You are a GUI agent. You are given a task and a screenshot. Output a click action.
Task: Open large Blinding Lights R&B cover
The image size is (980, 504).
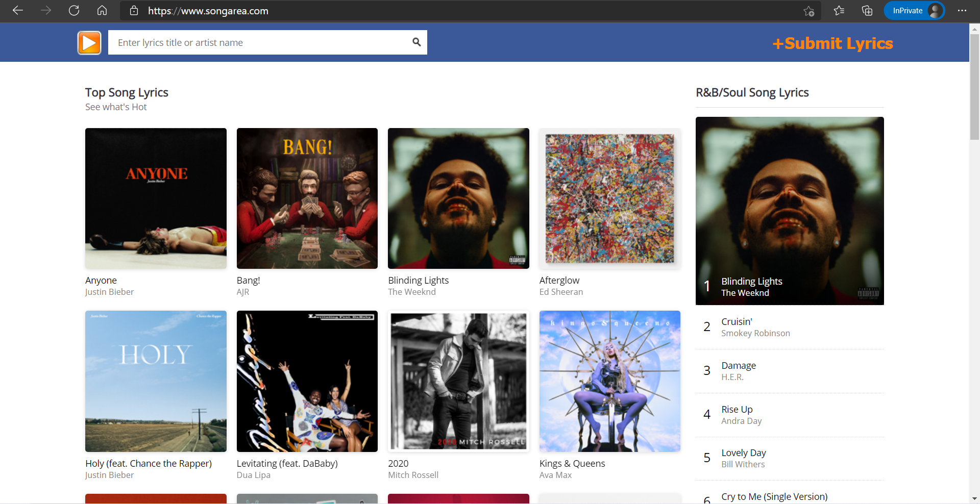[790, 211]
